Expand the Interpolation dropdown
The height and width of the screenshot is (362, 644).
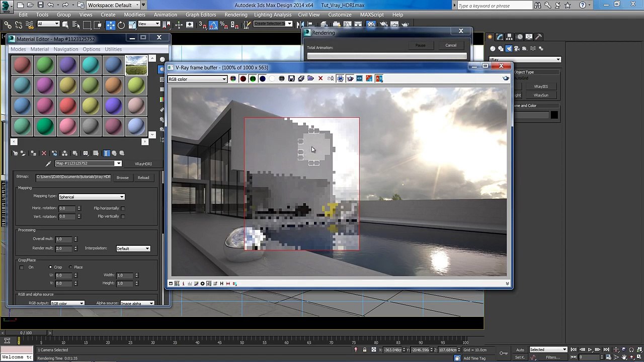coord(133,248)
